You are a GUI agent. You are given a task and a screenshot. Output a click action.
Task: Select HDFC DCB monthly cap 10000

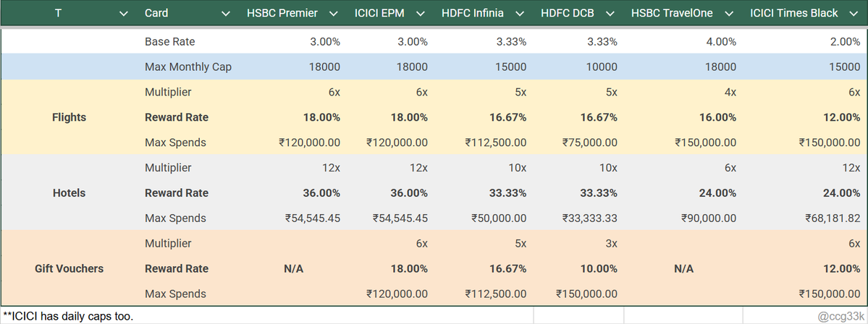click(602, 67)
